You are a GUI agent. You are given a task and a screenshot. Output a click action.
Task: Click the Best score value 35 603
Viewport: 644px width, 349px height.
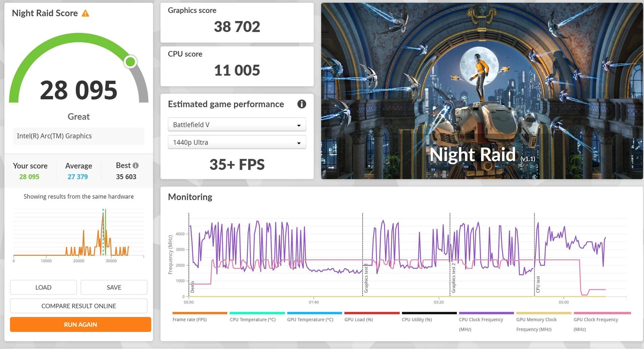(x=126, y=177)
